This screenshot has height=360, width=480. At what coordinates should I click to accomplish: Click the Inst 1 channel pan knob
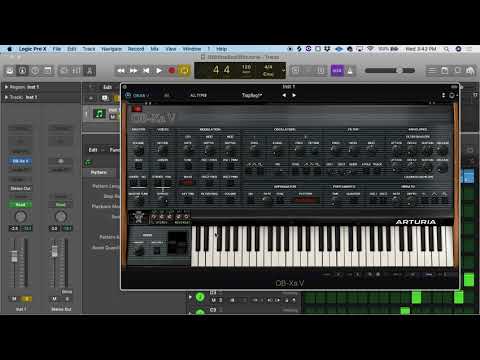point(20,217)
